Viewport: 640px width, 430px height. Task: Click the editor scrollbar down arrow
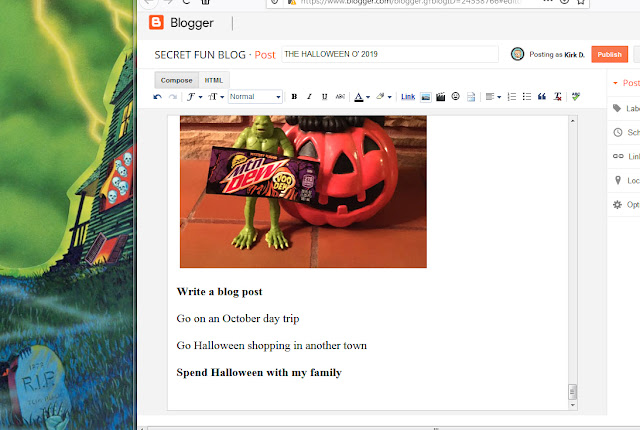pos(573,405)
